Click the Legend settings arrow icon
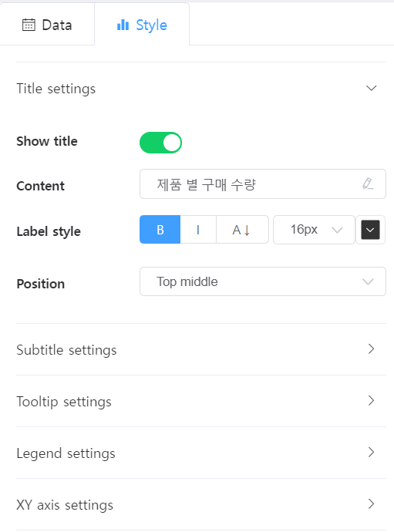The height and width of the screenshot is (532, 394). point(372,453)
